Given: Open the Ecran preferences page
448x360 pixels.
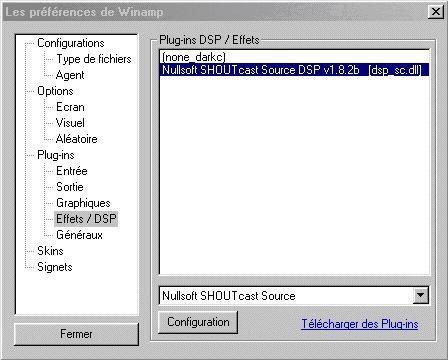Looking at the screenshot, I should point(70,107).
